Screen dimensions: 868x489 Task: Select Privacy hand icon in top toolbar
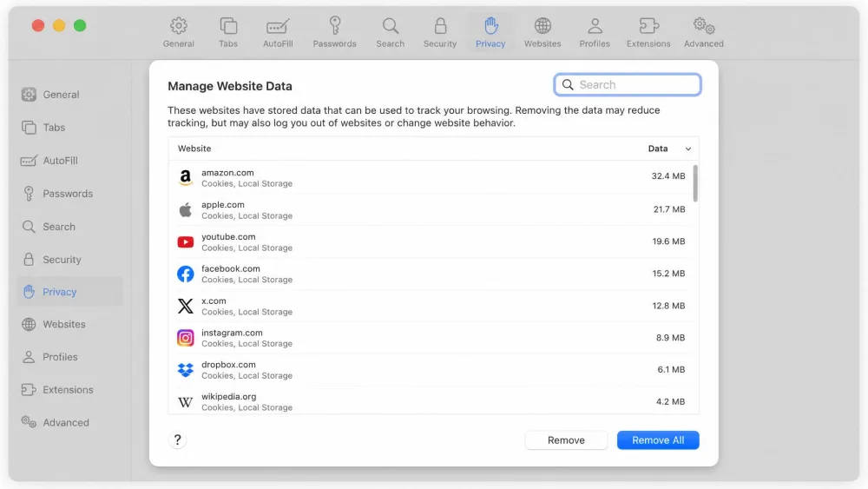coord(490,25)
